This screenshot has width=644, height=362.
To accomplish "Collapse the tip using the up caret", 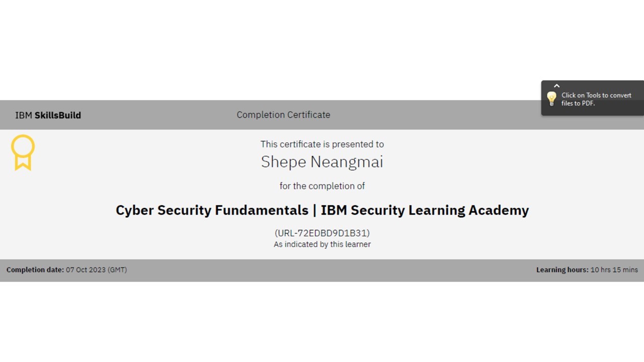I will click(x=556, y=86).
